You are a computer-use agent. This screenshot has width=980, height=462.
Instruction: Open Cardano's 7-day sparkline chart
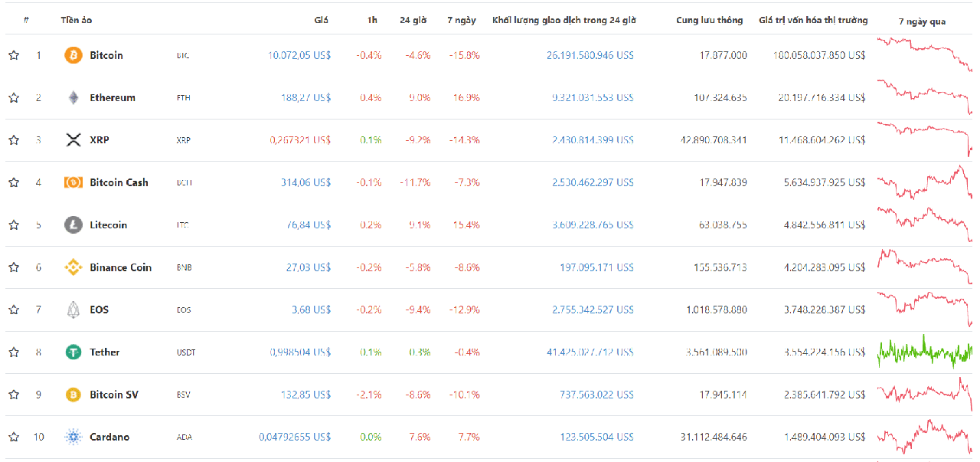pyautogui.click(x=924, y=437)
